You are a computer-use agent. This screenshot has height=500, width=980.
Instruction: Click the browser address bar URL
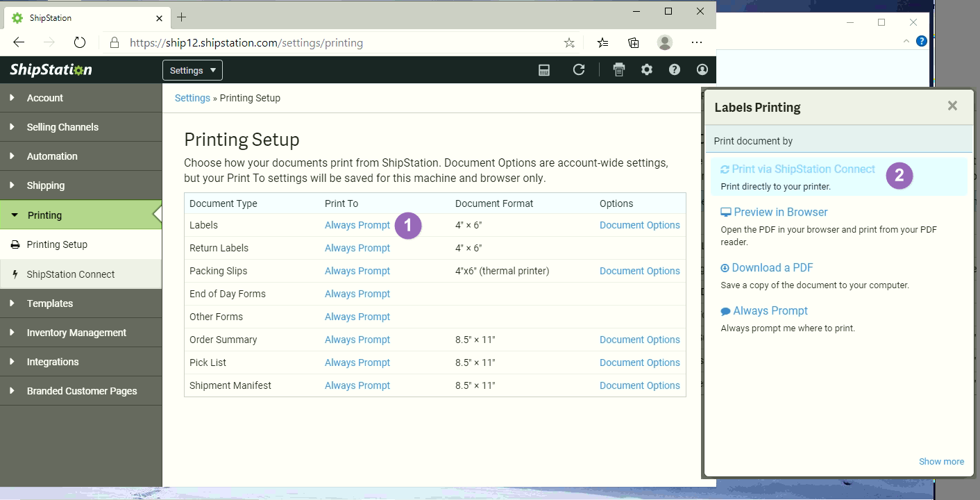click(246, 43)
